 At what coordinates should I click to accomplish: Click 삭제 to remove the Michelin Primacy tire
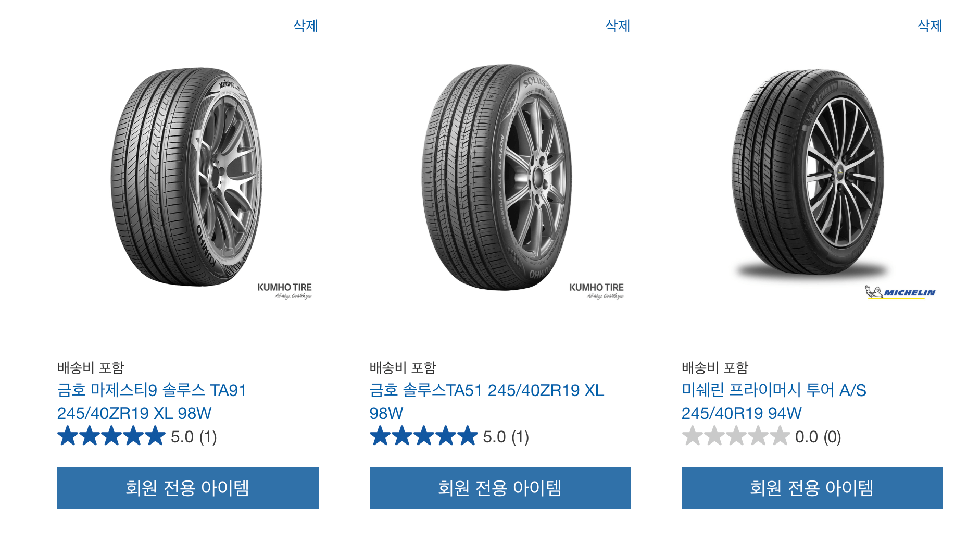[929, 25]
